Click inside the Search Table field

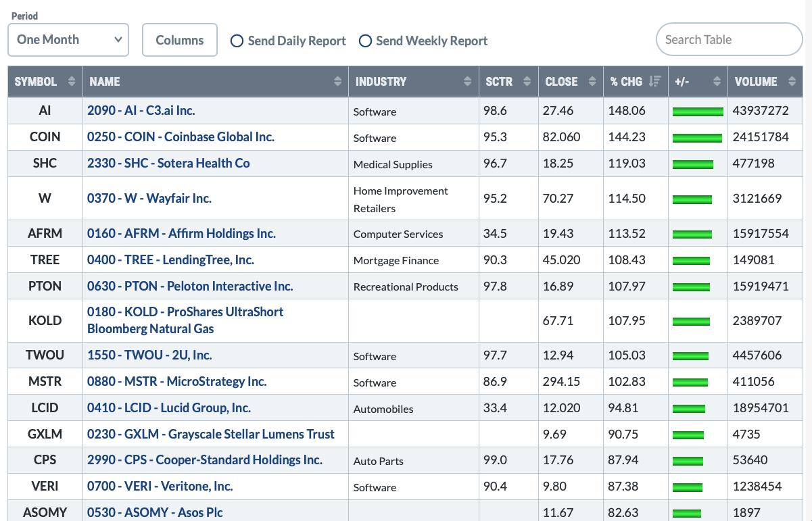[729, 40]
